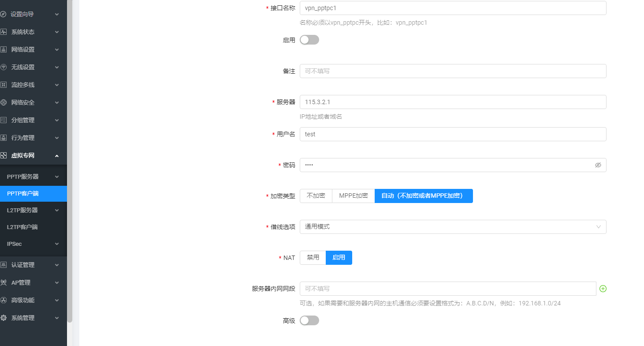The image size is (644, 346).
Task: Show password using the eye icon
Action: click(598, 165)
